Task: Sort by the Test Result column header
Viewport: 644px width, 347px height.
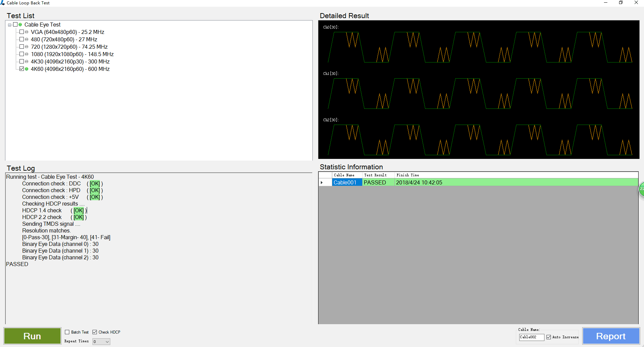Action: tap(375, 175)
